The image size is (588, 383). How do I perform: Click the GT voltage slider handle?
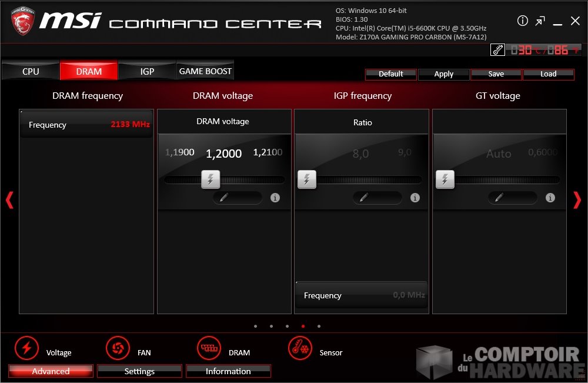[x=445, y=179]
